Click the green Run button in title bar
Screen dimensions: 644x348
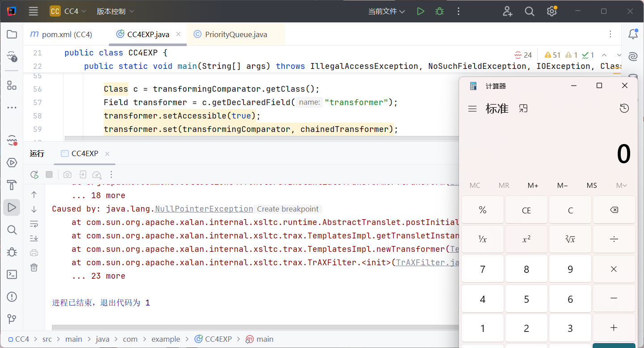point(420,12)
